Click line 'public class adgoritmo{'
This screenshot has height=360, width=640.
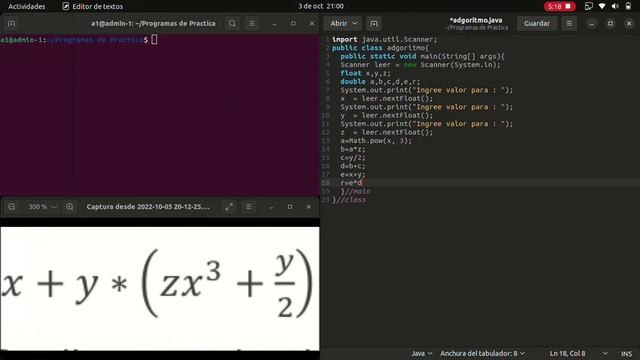380,48
